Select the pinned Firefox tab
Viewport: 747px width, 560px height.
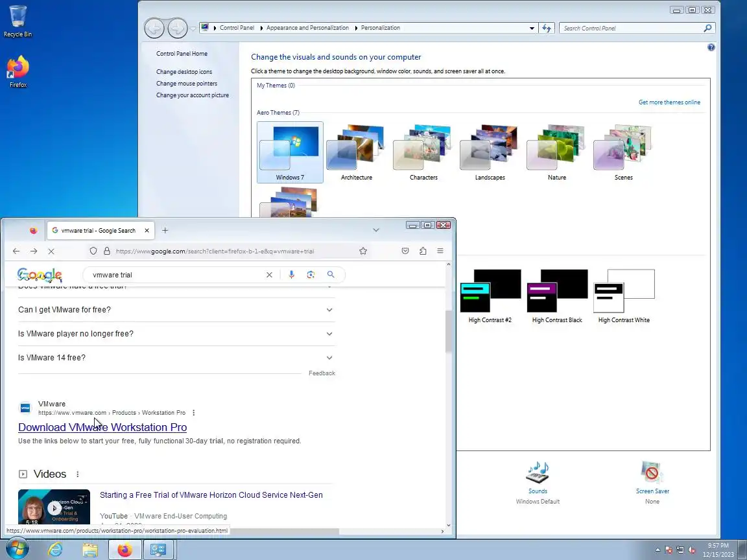click(33, 231)
